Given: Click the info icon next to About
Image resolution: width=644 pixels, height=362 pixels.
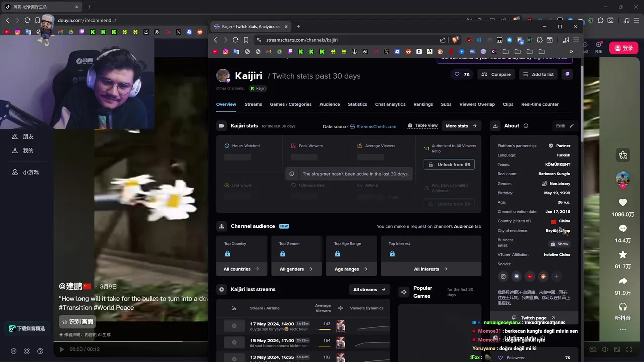Looking at the screenshot, I should point(526,126).
